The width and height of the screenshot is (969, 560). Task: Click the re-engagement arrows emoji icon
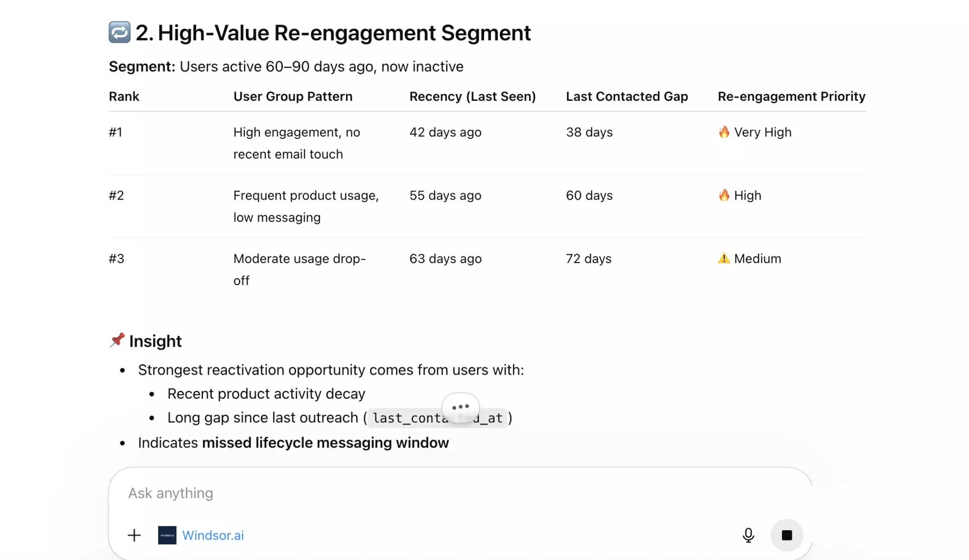click(119, 32)
